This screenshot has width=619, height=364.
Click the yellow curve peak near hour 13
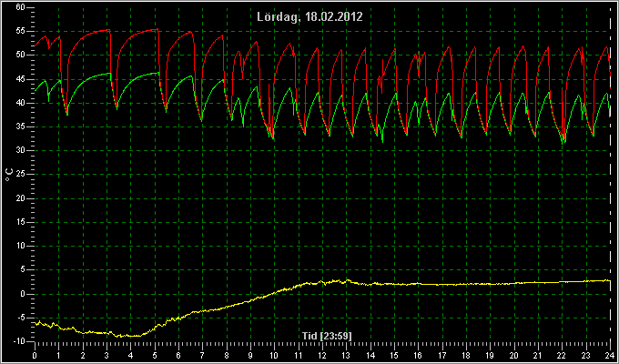[347, 280]
